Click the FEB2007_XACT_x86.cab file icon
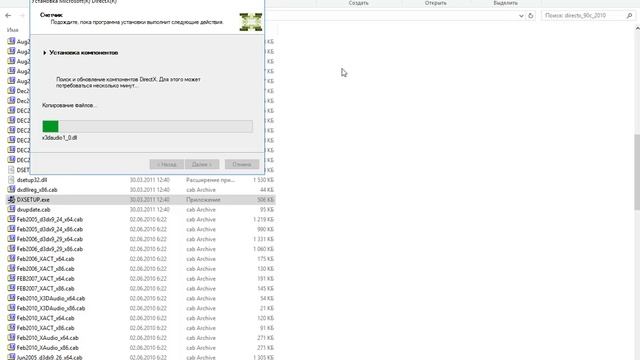 click(x=11, y=288)
